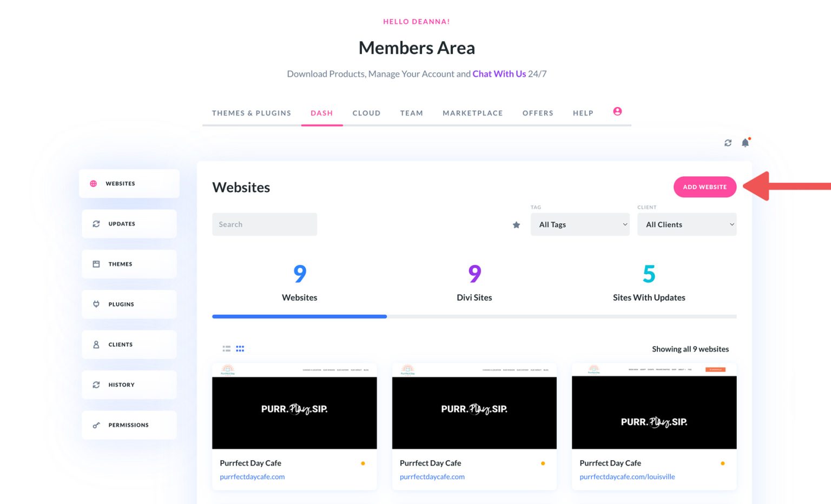
Task: Open the notifications bell icon
Action: tap(744, 143)
